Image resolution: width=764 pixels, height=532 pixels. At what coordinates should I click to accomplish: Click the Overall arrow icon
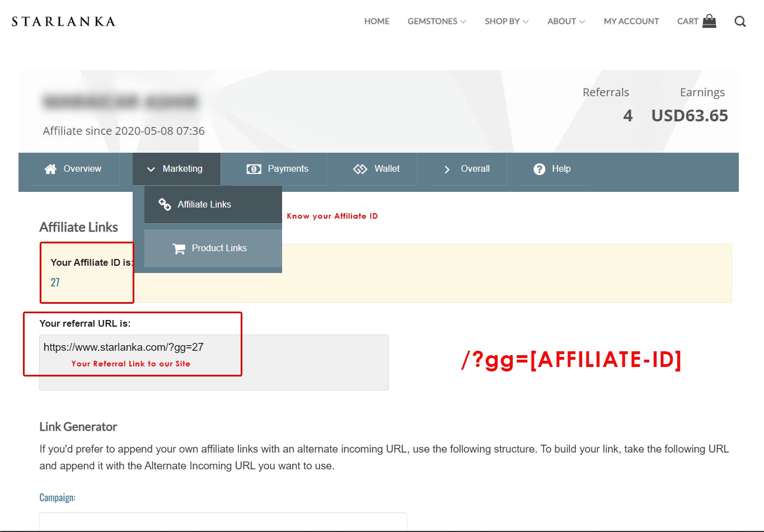pyautogui.click(x=447, y=169)
